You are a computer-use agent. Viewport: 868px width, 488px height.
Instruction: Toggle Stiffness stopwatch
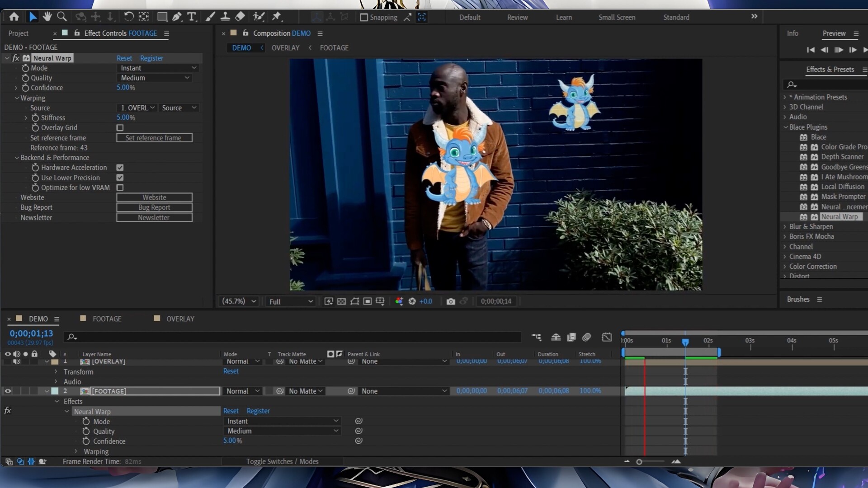[35, 117]
